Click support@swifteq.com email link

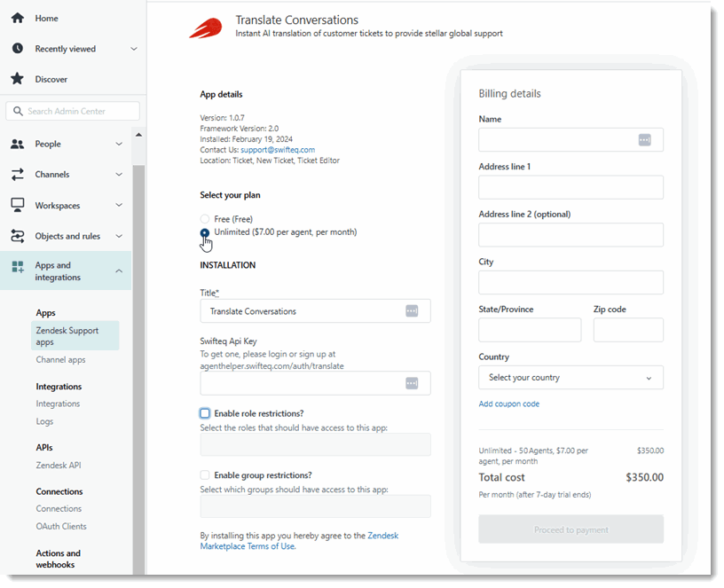278,150
